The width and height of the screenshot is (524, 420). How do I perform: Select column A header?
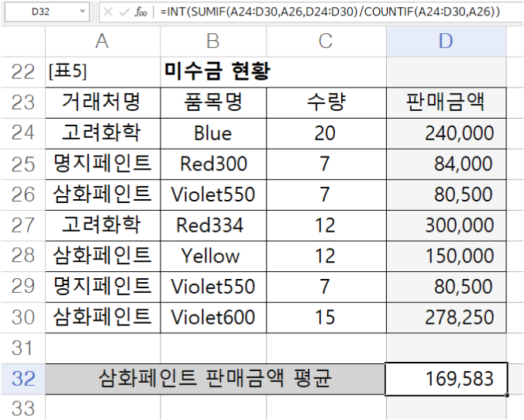click(x=102, y=41)
